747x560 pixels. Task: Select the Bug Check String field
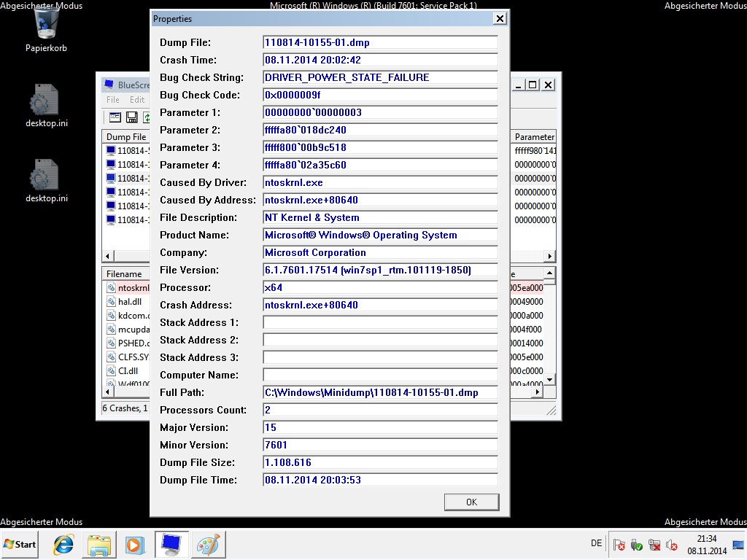(380, 77)
